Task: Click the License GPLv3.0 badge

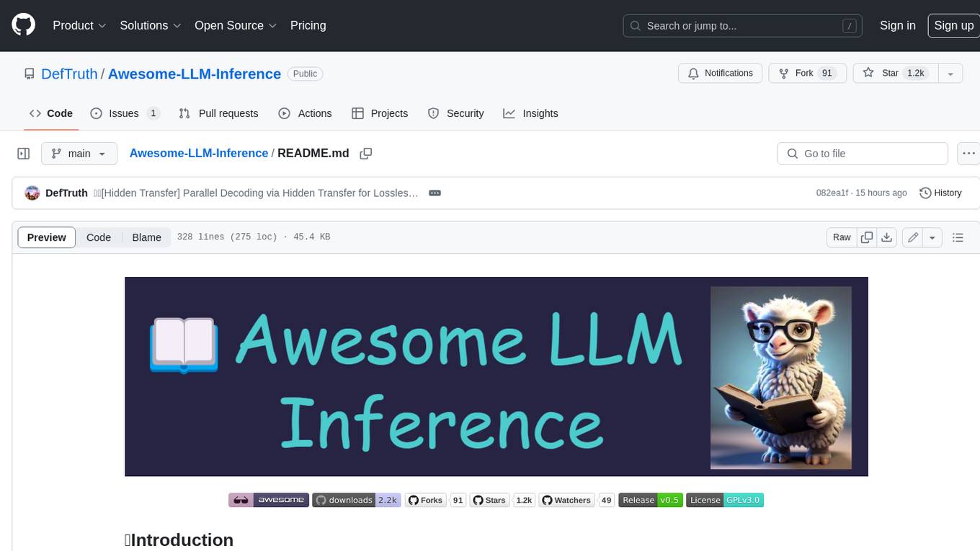Action: (x=725, y=500)
